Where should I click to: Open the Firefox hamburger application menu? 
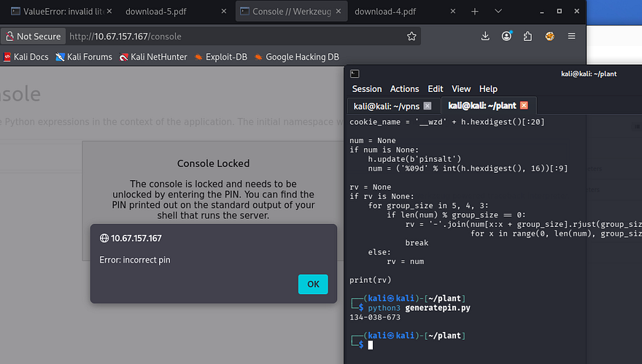[571, 36]
